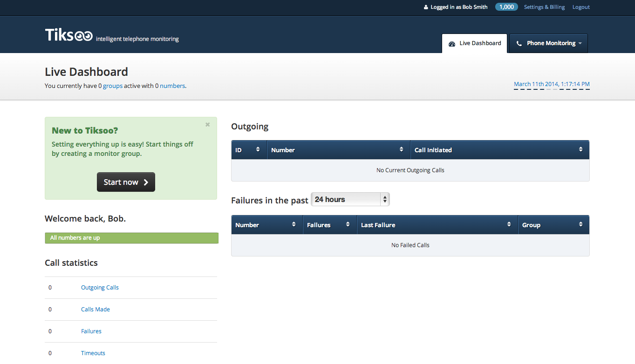Sort failures by Failures count column
The height and width of the screenshot is (364, 635).
pos(329,225)
